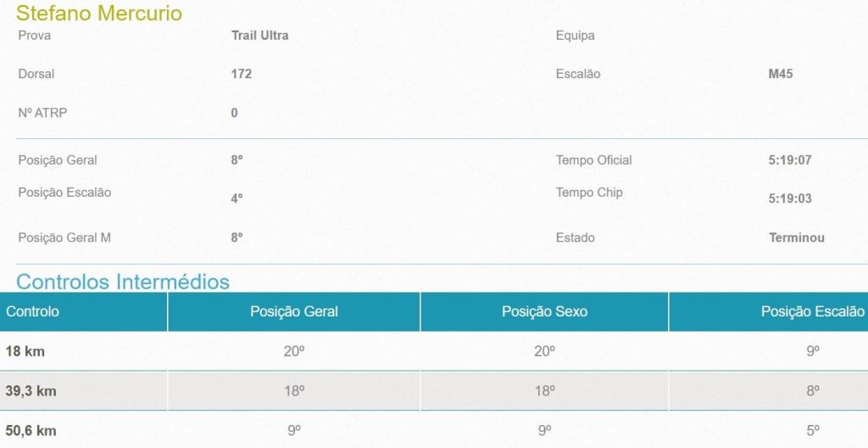Select the 18 km control row label
The width and height of the screenshot is (868, 448).
(25, 350)
